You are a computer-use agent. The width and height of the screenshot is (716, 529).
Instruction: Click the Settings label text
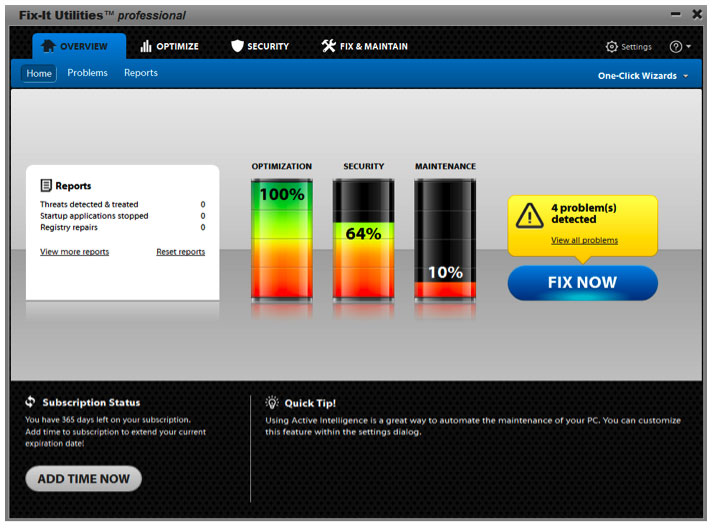point(636,47)
